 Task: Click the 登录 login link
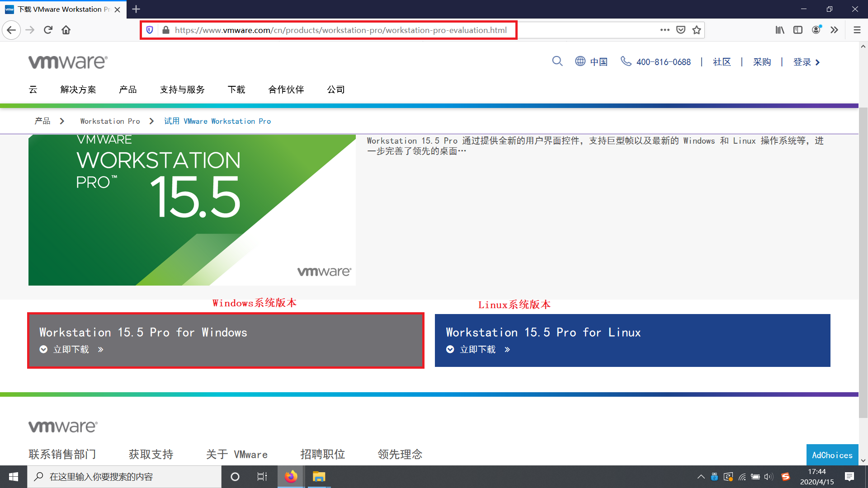(807, 62)
